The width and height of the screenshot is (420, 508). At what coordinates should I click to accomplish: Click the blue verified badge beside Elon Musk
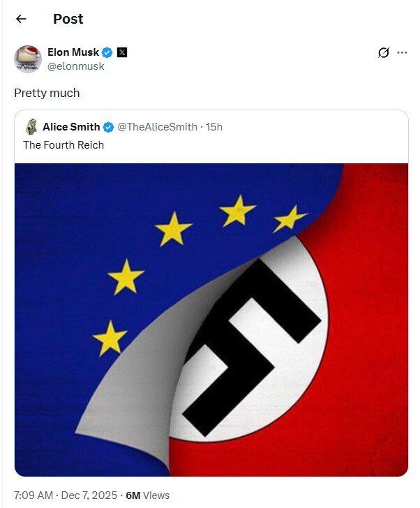pos(108,52)
